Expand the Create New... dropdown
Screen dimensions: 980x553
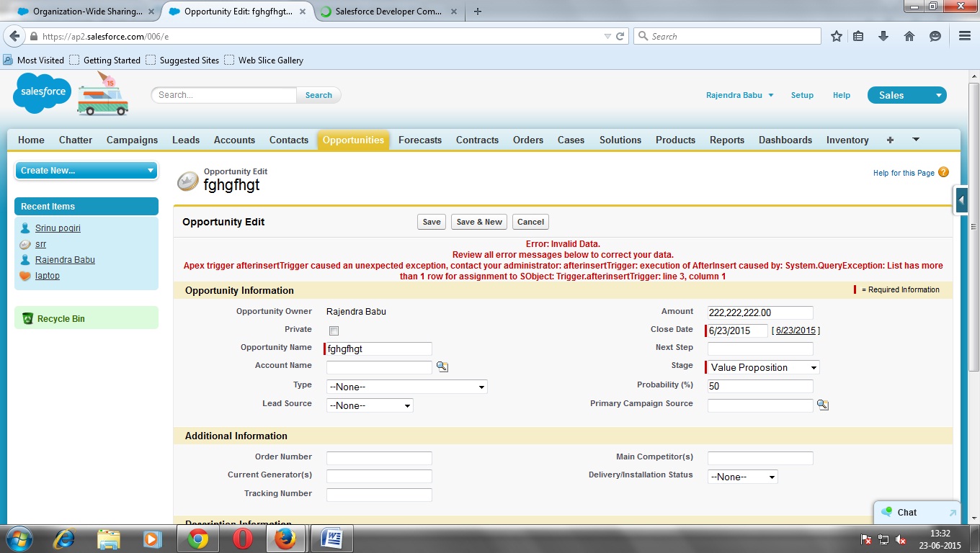click(86, 171)
